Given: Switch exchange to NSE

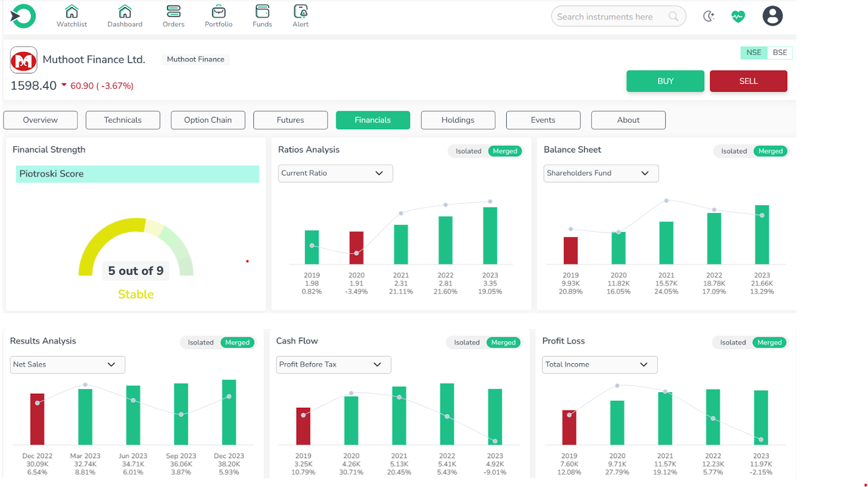Looking at the screenshot, I should tap(754, 53).
